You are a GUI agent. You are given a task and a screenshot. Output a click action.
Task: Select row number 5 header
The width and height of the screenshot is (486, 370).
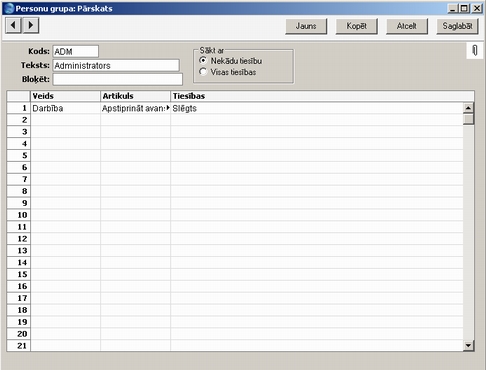[19, 156]
